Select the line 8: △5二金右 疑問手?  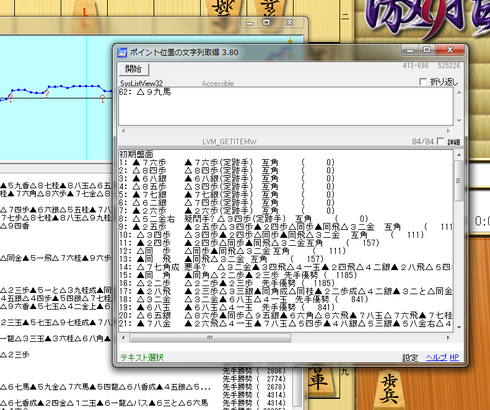[244, 219]
